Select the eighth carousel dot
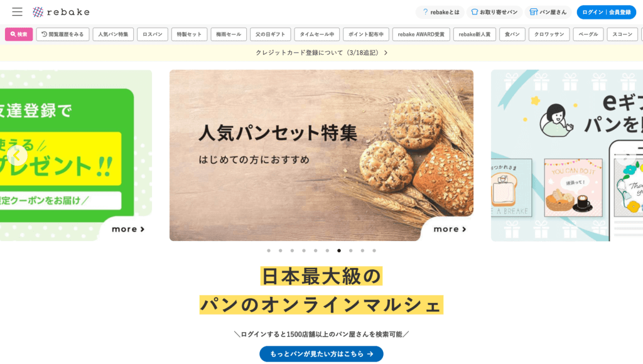This screenshot has width=643, height=364. [350, 250]
